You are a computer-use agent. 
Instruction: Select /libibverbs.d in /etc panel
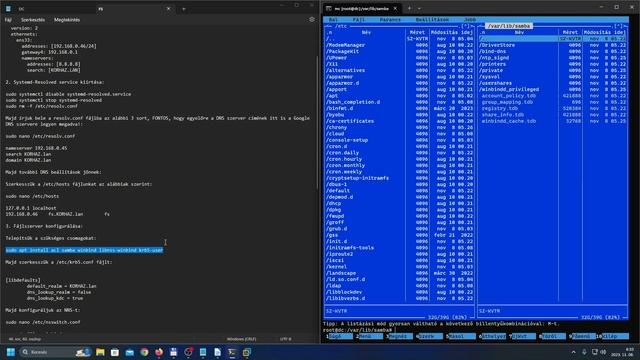(x=400, y=298)
